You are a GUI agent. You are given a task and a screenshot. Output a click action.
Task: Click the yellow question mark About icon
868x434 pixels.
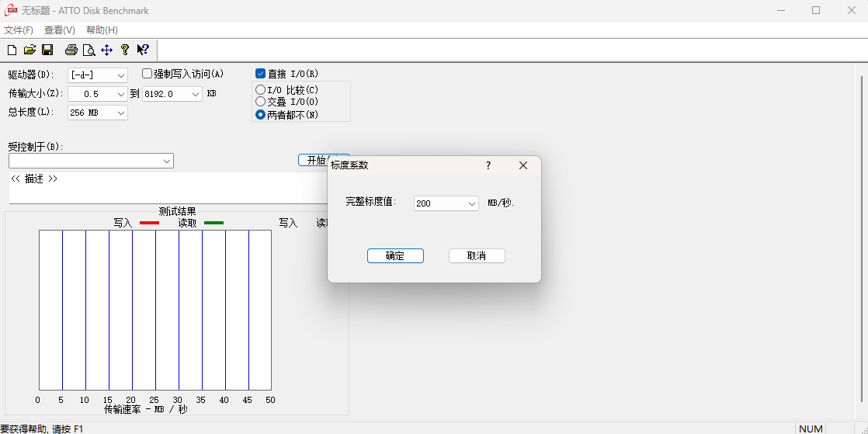coord(124,50)
